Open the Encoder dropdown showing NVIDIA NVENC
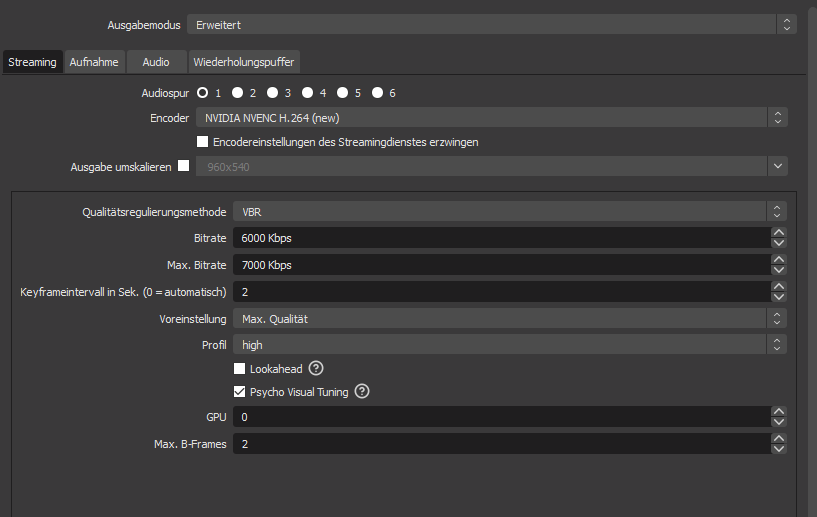817x517 pixels. pyautogui.click(x=491, y=118)
